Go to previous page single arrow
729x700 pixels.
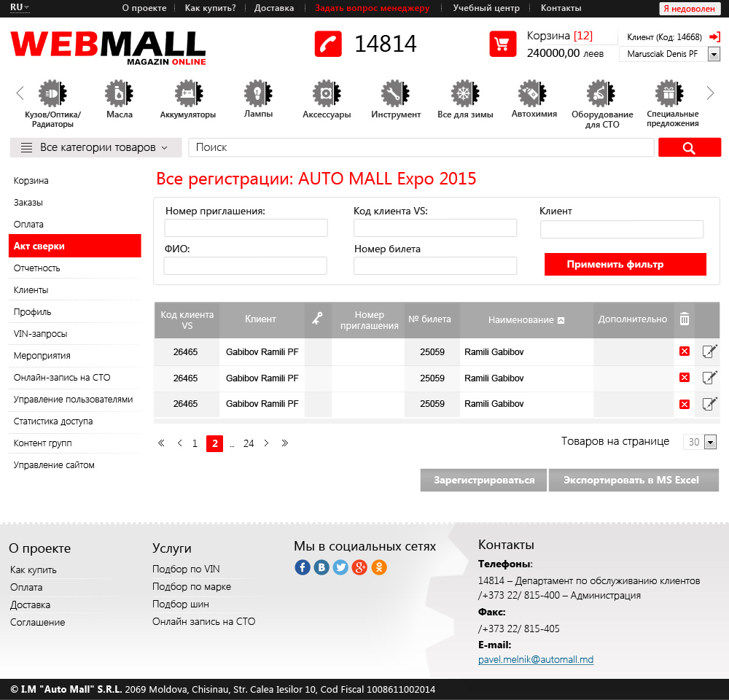180,443
